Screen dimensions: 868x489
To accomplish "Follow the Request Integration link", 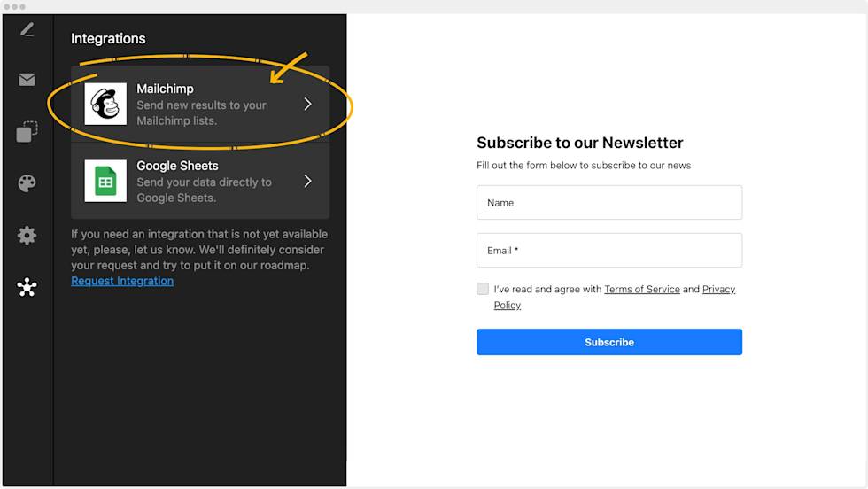I will (x=122, y=281).
